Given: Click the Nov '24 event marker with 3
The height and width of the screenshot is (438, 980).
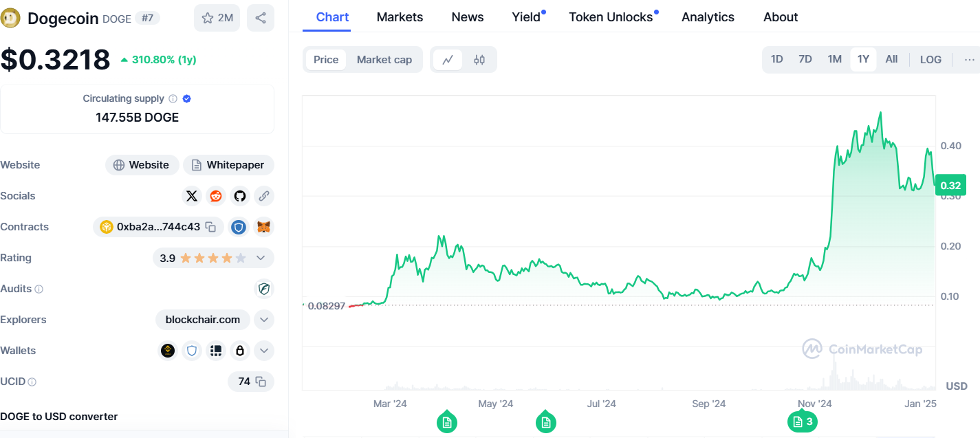Looking at the screenshot, I should pyautogui.click(x=803, y=421).
